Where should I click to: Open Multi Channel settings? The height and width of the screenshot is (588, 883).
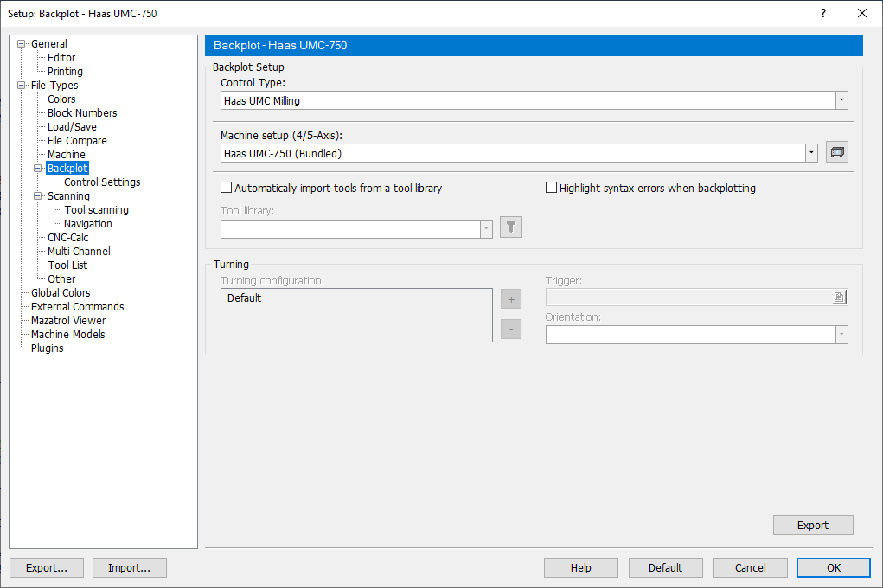coord(79,251)
